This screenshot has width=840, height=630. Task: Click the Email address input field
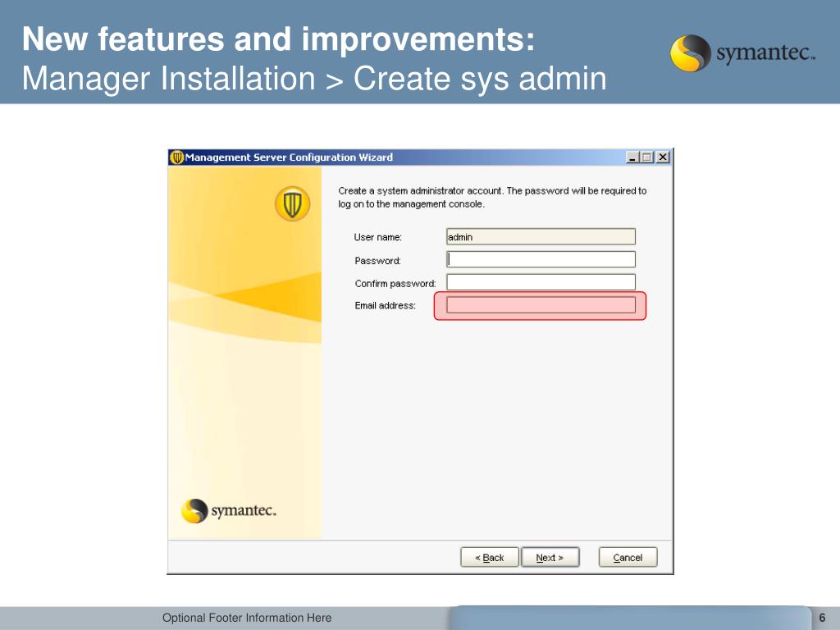click(541, 305)
